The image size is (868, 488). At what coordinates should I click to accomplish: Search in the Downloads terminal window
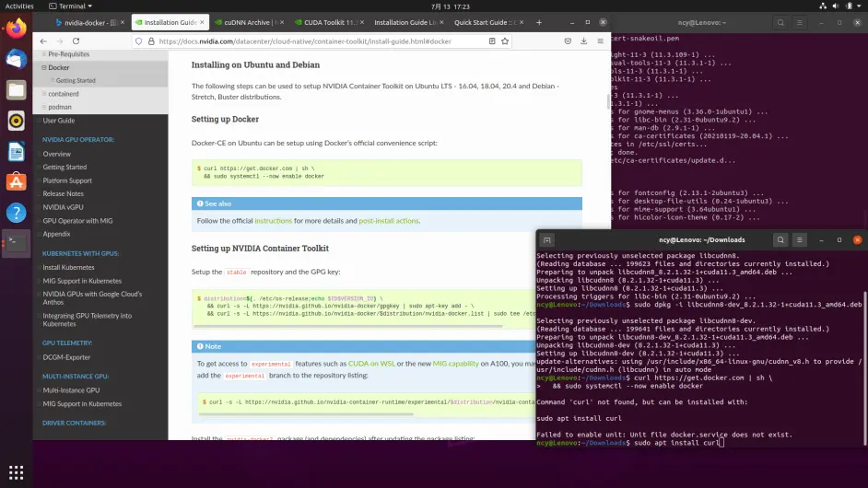pyautogui.click(x=780, y=240)
